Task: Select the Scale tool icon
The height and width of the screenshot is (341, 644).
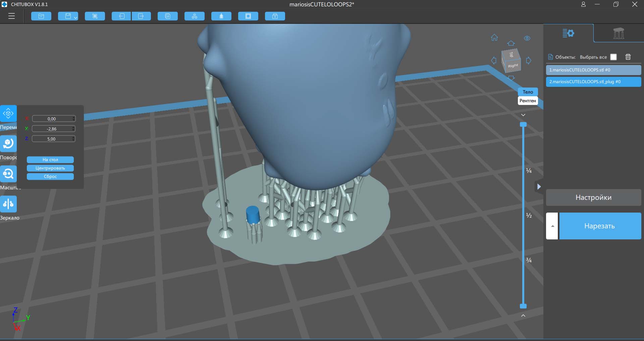Action: tap(8, 174)
